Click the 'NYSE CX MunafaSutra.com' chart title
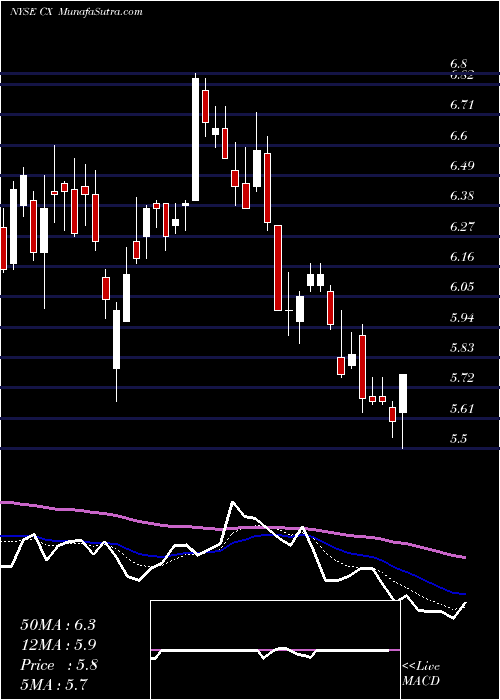This screenshot has height=700, width=500. point(75,11)
